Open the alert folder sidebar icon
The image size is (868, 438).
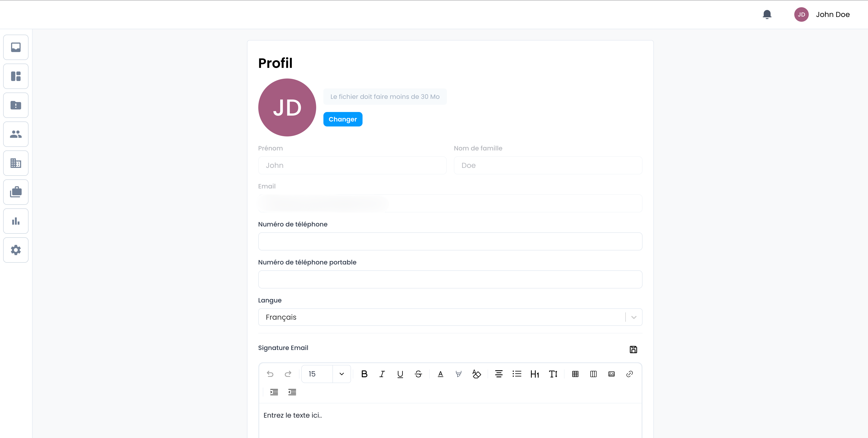click(16, 105)
